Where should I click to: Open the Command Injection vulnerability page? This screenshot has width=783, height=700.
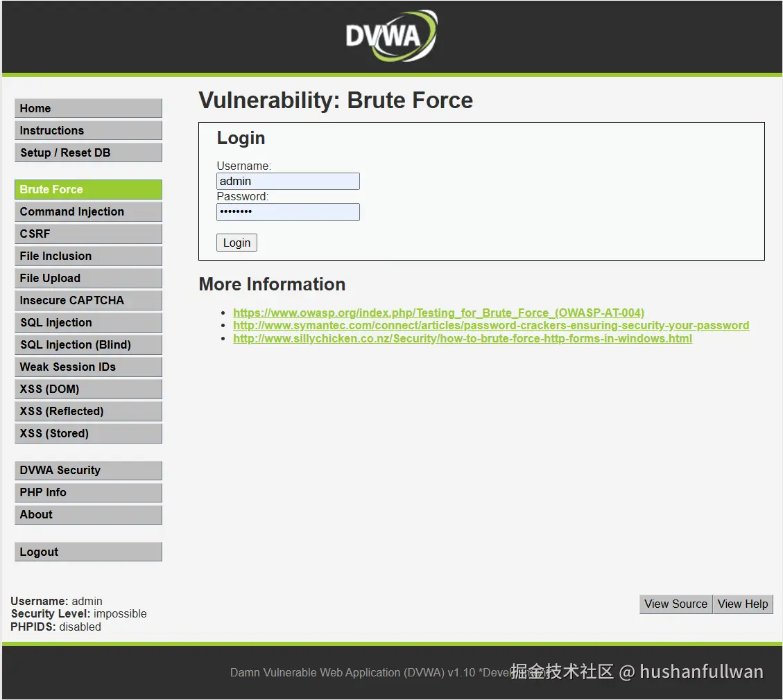[88, 211]
